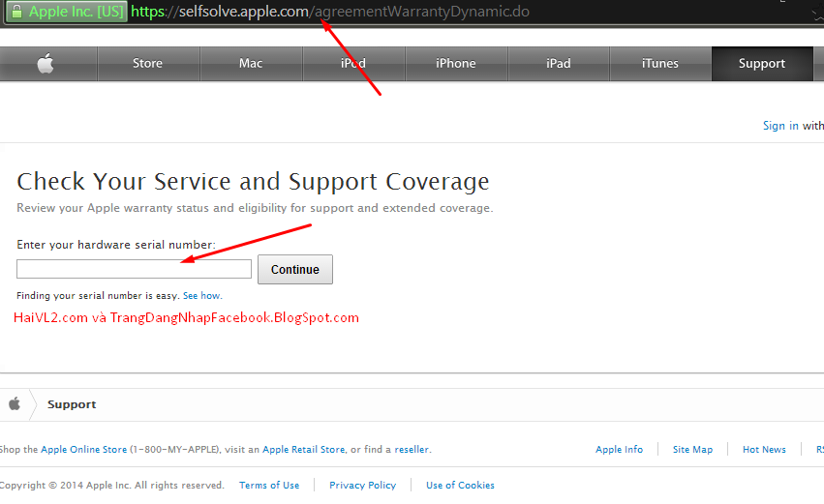Open the Terms of Use link
Screen dimensions: 824x504
pyautogui.click(x=269, y=485)
